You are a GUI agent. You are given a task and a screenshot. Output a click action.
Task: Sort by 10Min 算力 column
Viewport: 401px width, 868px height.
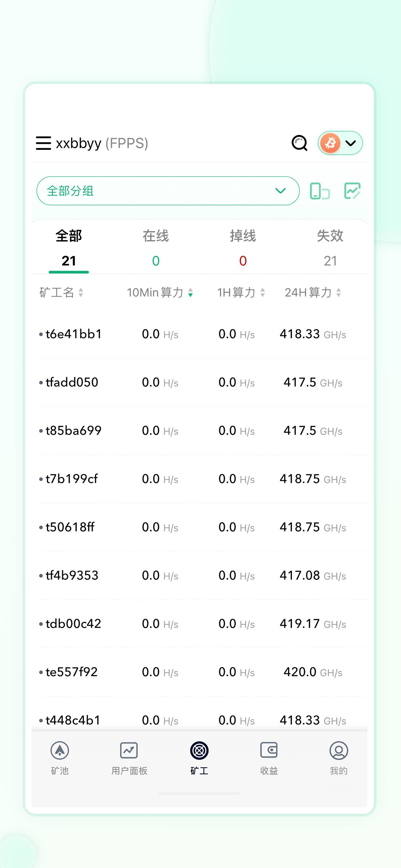click(x=160, y=293)
